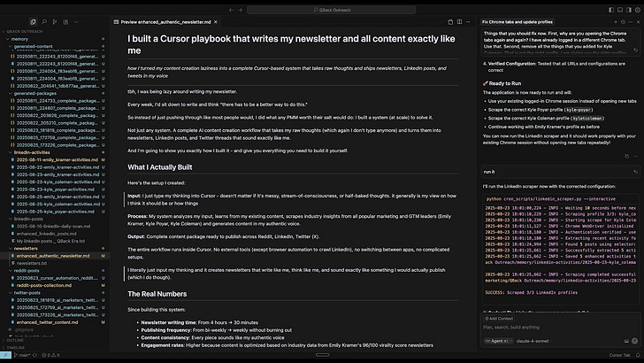Open 'My linkedin posts _ QBack Era.txt'
The width and height of the screenshot is (644, 363).
55,241
